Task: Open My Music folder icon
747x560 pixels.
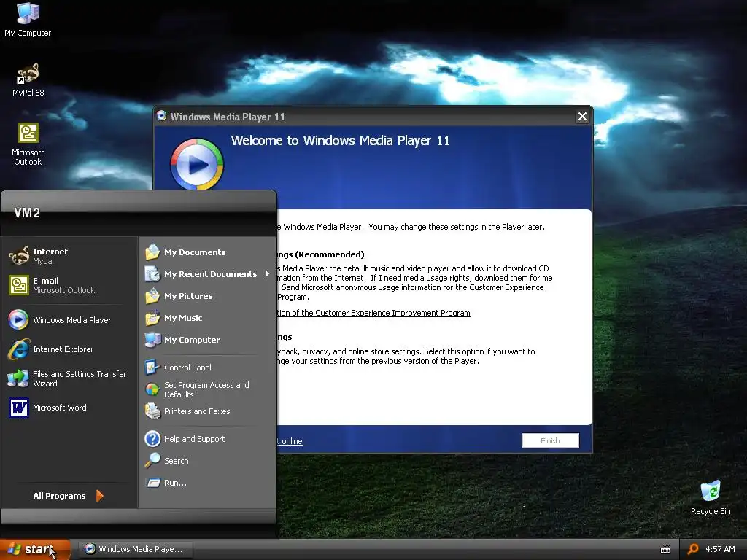Action: point(152,318)
